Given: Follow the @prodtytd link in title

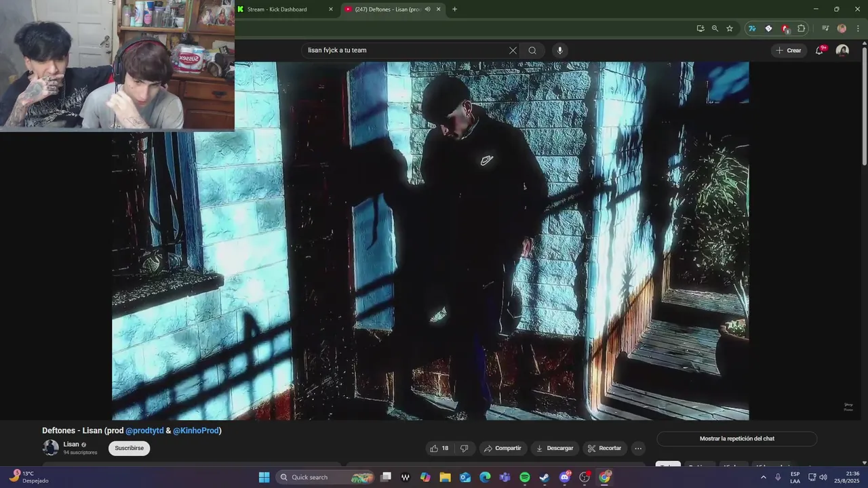Looking at the screenshot, I should [x=144, y=430].
